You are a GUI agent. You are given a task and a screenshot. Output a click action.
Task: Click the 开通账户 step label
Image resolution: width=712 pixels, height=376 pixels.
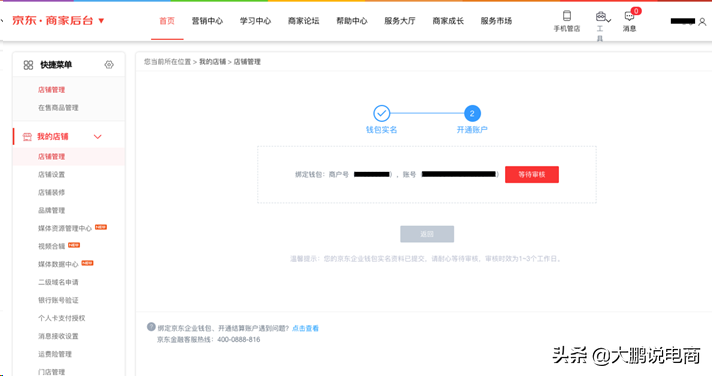pyautogui.click(x=472, y=130)
